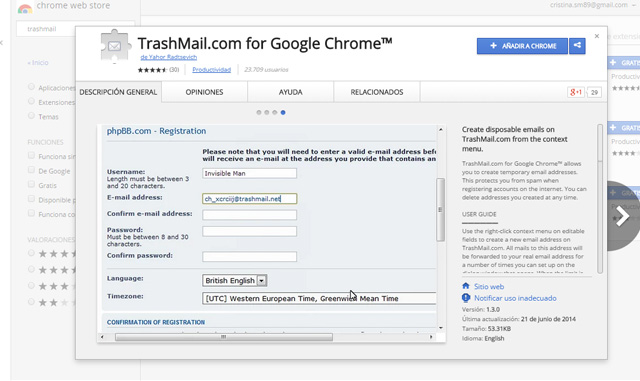Image resolution: width=640 pixels, height=381 pixels.
Task: Click the next slide arrow
Action: 622,216
